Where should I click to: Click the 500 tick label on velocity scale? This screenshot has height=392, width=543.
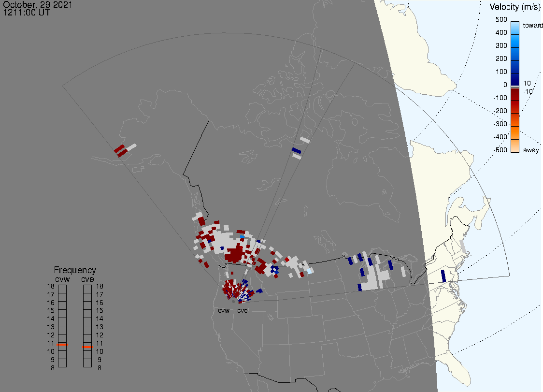click(x=501, y=20)
